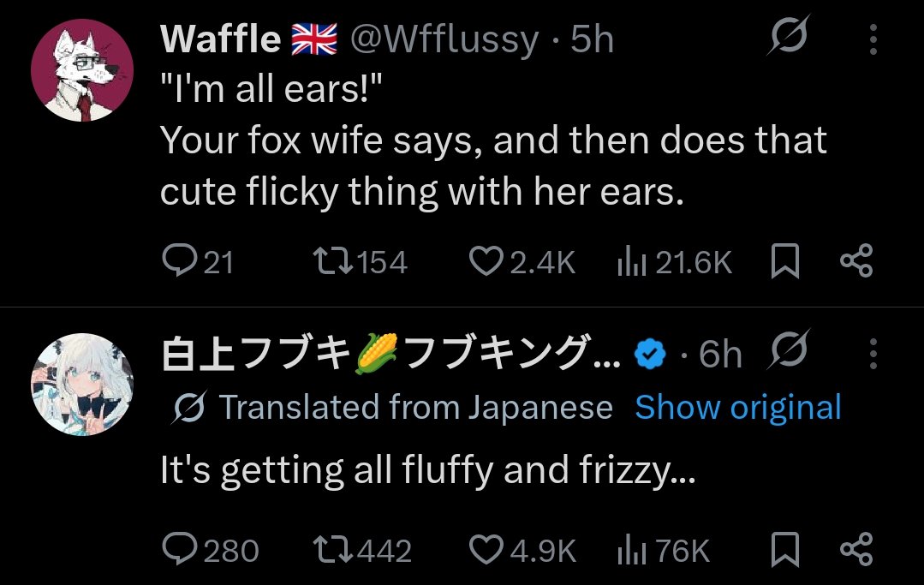Share the translated Japanese tweet
This screenshot has width=924, height=585.
tap(855, 549)
